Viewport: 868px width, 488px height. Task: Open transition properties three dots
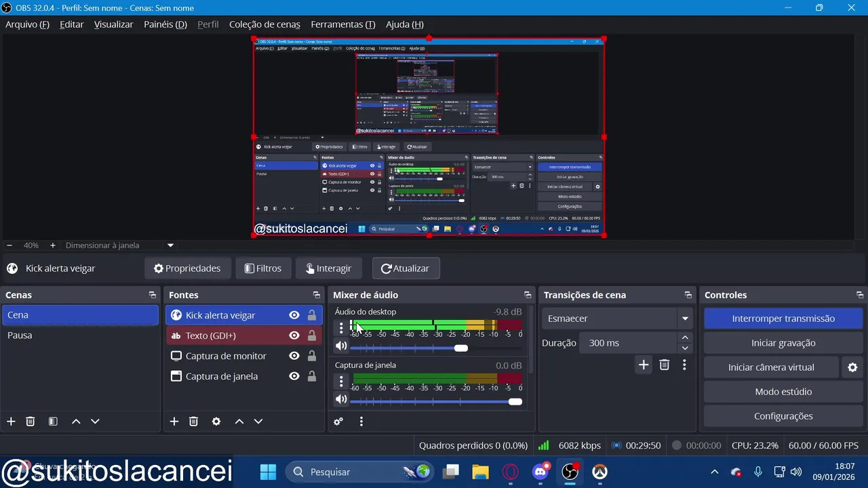[684, 365]
